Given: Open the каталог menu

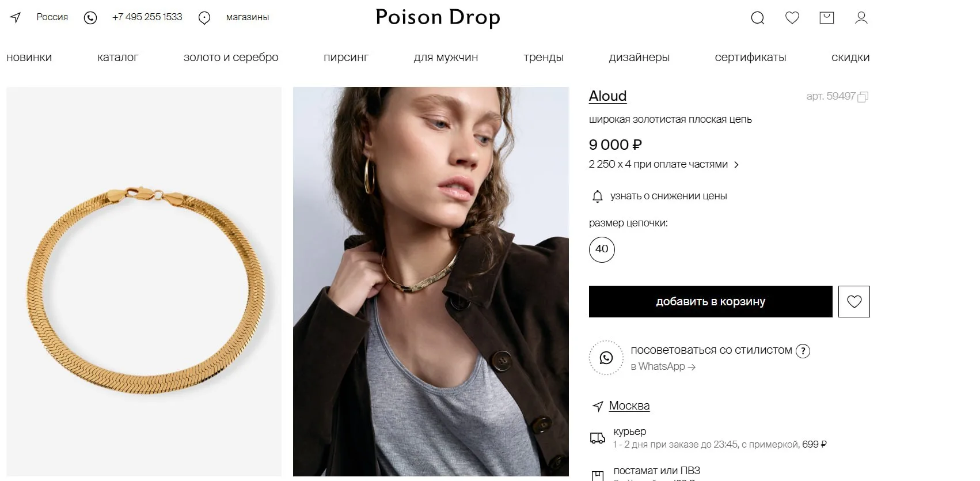Looking at the screenshot, I should (117, 57).
